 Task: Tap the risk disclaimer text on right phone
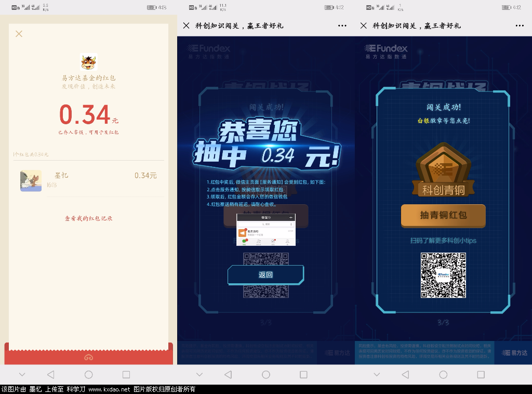click(x=425, y=351)
